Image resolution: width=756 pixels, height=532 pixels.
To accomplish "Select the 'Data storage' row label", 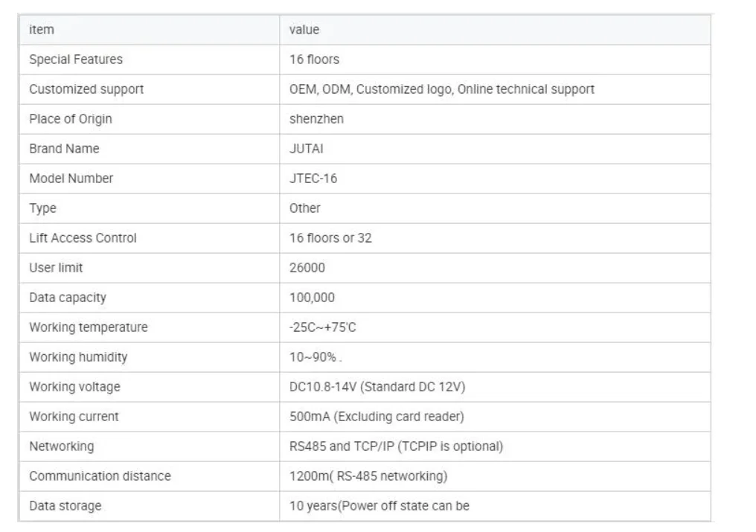I will (x=65, y=506).
